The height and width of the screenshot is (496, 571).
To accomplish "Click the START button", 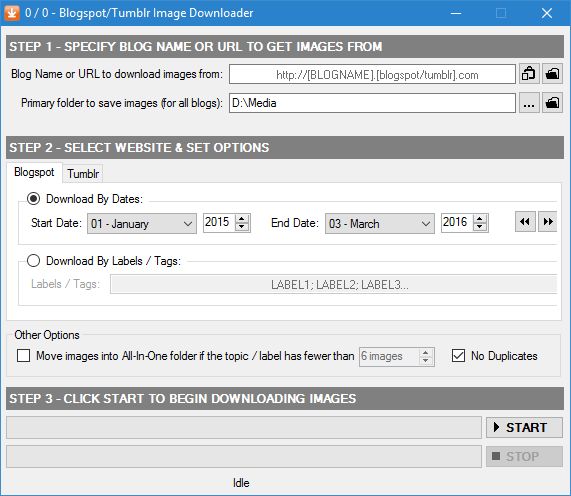I will click(524, 427).
